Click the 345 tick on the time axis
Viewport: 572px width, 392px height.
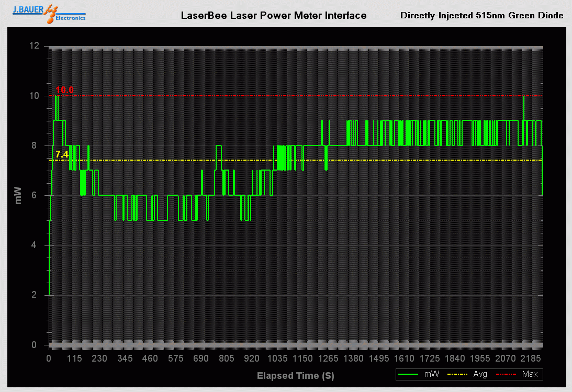125,359
